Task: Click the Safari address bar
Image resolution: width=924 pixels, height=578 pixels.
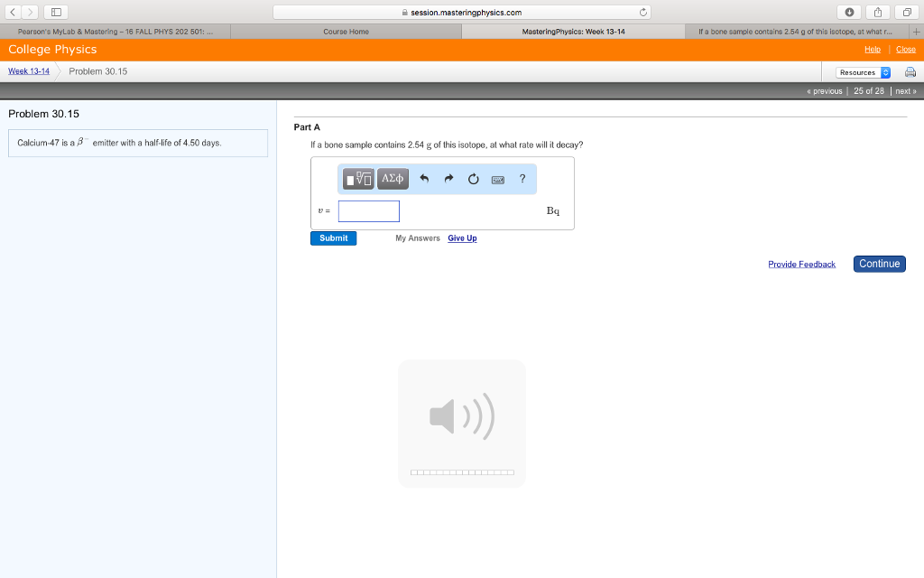Action: click(x=462, y=12)
